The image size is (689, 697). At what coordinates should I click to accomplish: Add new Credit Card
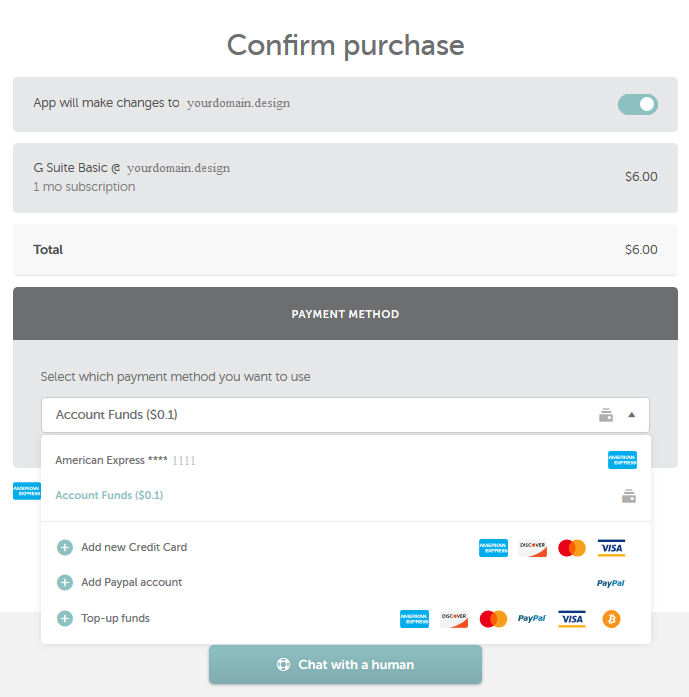coord(134,547)
